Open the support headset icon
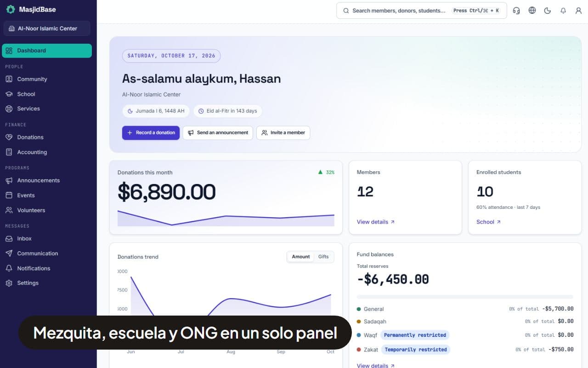Screen dimensions: 588x368 (x=516, y=11)
